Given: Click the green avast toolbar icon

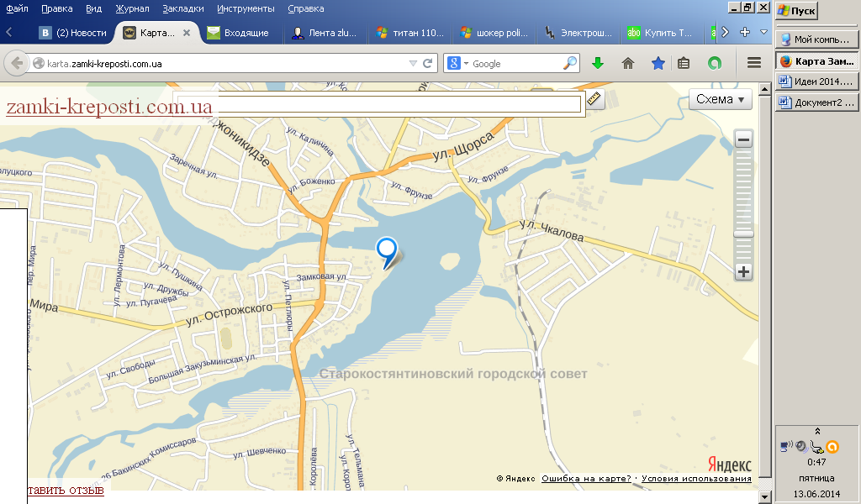Looking at the screenshot, I should coord(715,64).
